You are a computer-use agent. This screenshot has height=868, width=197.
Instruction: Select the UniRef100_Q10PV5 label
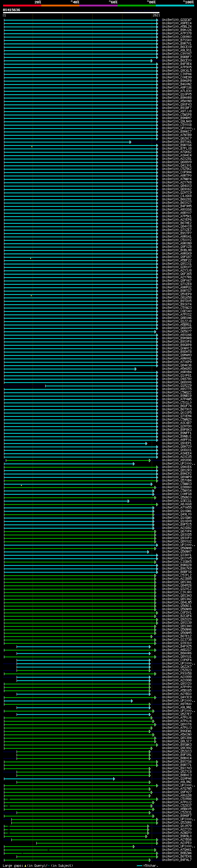pos(177,94)
